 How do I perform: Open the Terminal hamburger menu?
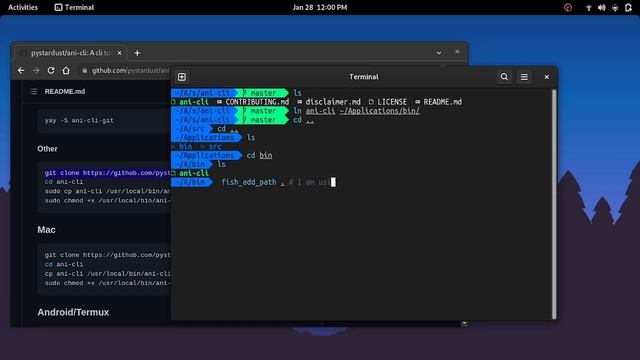(524, 77)
